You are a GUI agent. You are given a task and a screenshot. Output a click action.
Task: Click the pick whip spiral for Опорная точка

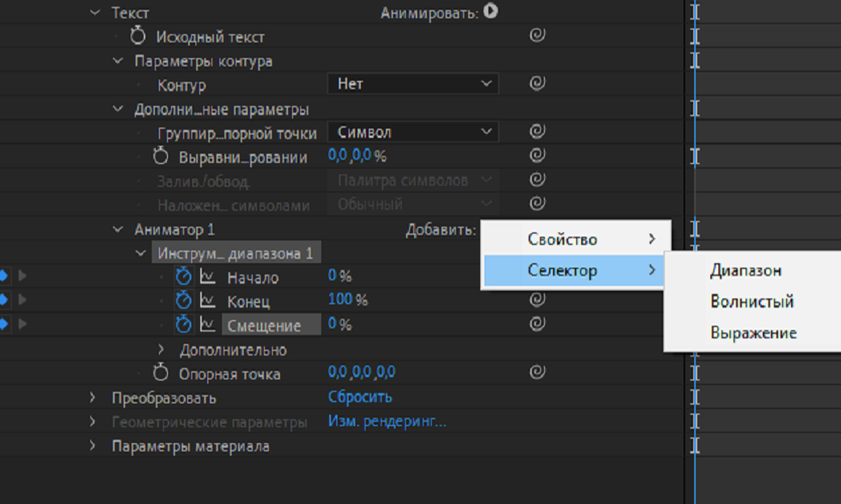click(537, 373)
